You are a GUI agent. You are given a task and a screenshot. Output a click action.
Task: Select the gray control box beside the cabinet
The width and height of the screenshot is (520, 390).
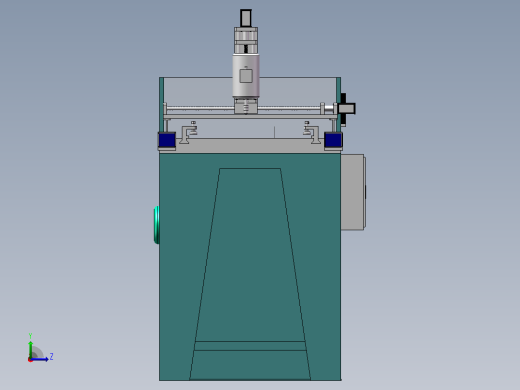(353, 192)
